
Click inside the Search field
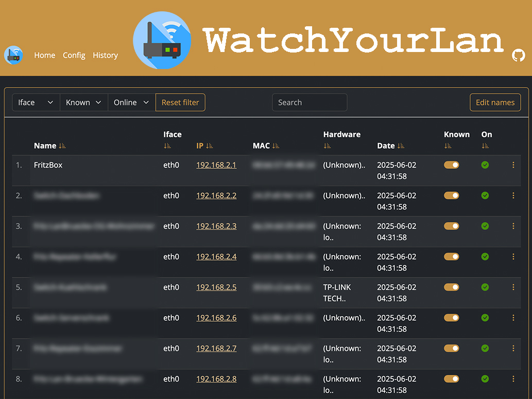pos(309,102)
